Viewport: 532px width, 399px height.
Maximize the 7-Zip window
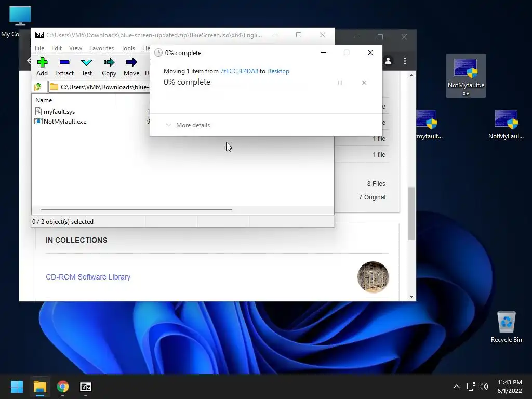point(299,35)
